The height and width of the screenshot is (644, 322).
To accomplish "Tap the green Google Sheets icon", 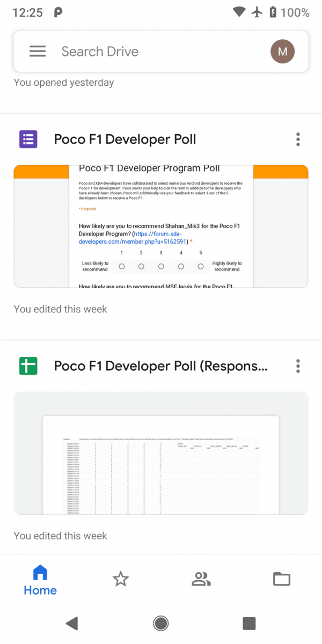I will click(28, 366).
